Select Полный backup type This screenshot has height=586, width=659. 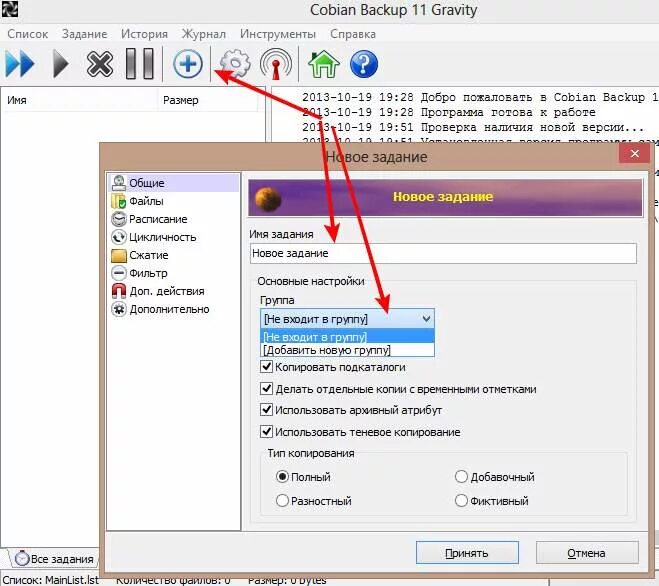(x=282, y=477)
